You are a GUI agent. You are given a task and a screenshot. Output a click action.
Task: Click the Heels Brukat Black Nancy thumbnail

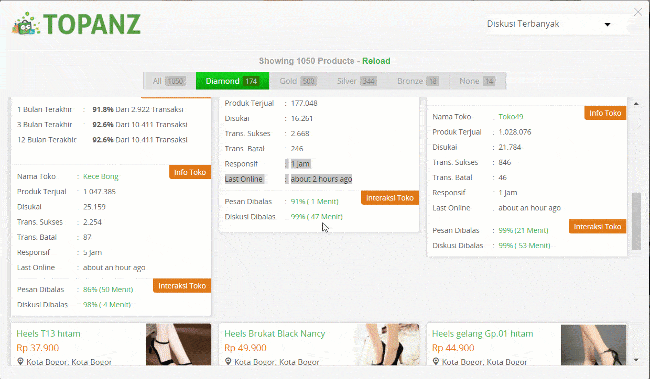coord(386,345)
